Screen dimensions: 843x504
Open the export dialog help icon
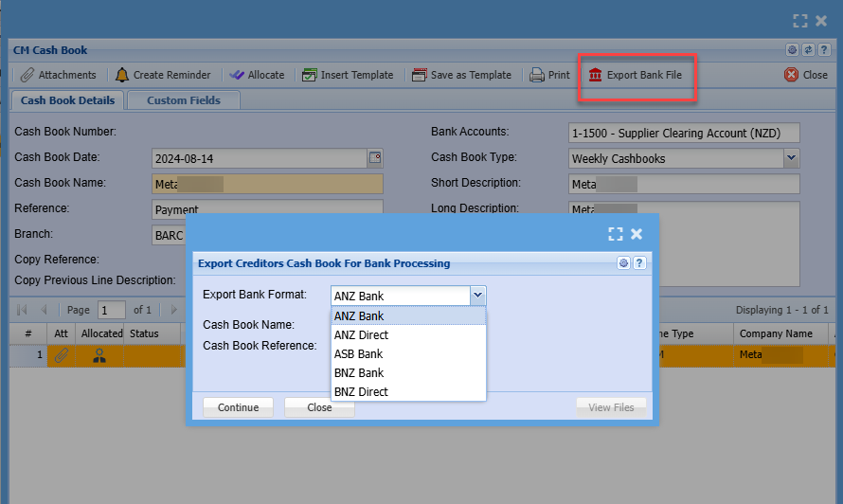(x=639, y=263)
